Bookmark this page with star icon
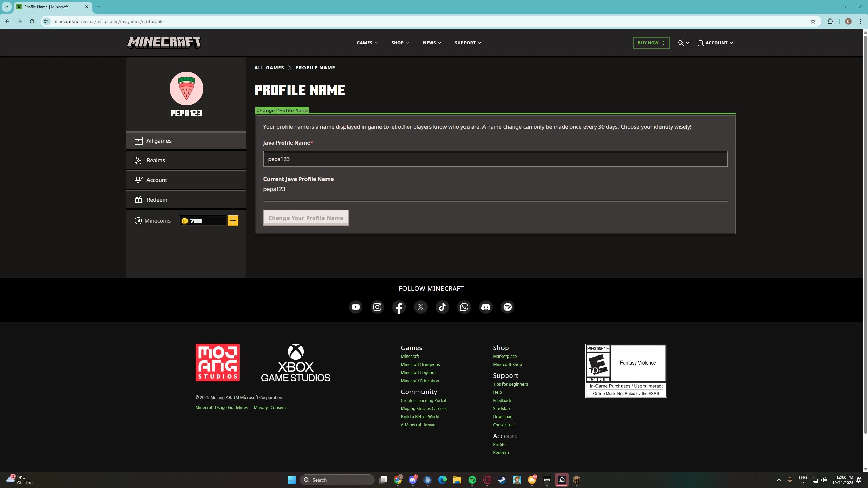868x488 pixels. (813, 21)
